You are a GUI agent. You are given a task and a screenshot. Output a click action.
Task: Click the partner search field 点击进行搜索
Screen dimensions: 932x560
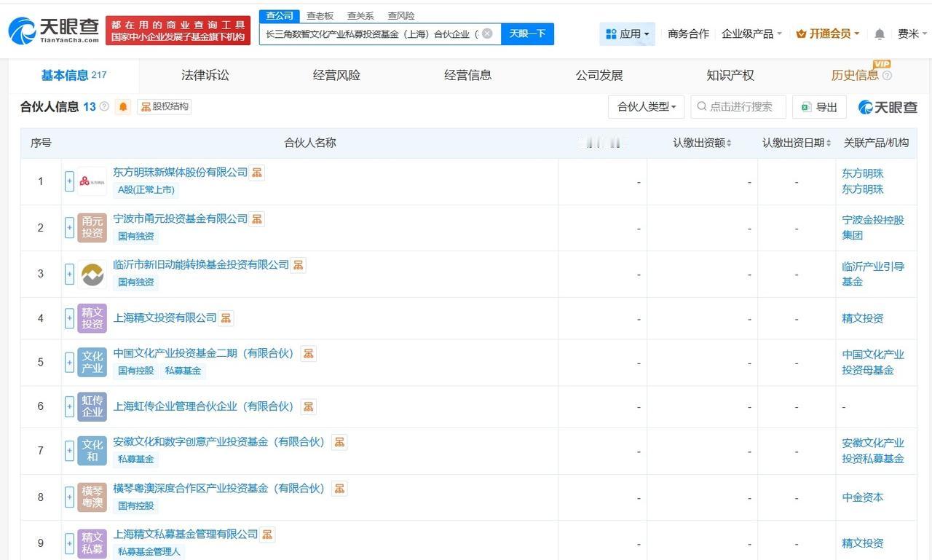[738, 107]
